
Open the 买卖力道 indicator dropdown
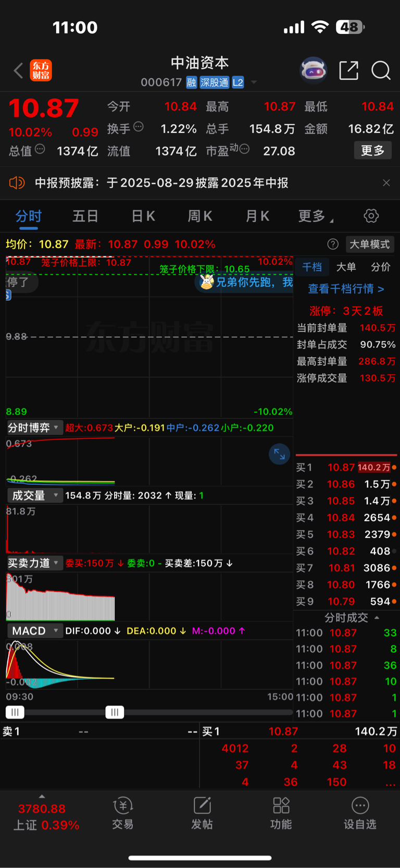coord(34,563)
